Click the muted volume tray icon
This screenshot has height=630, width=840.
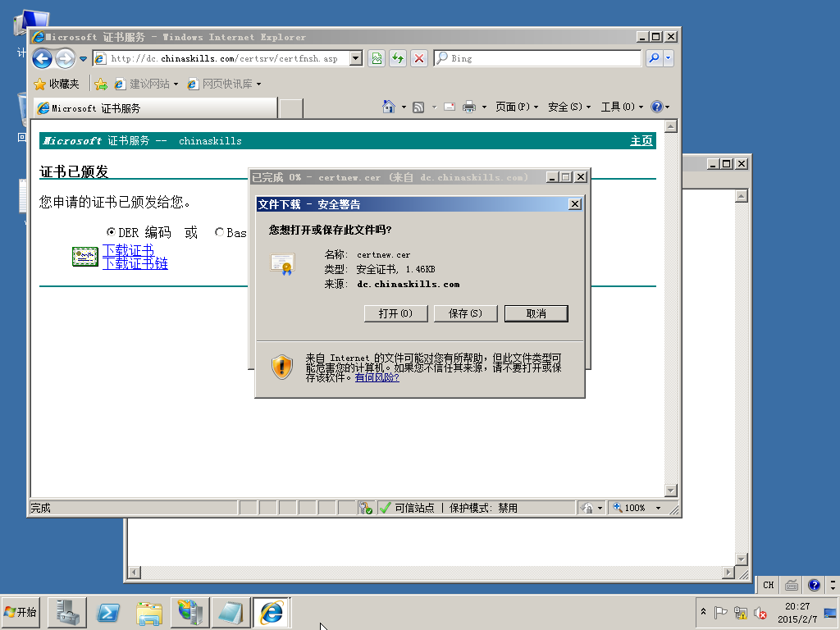click(760, 613)
